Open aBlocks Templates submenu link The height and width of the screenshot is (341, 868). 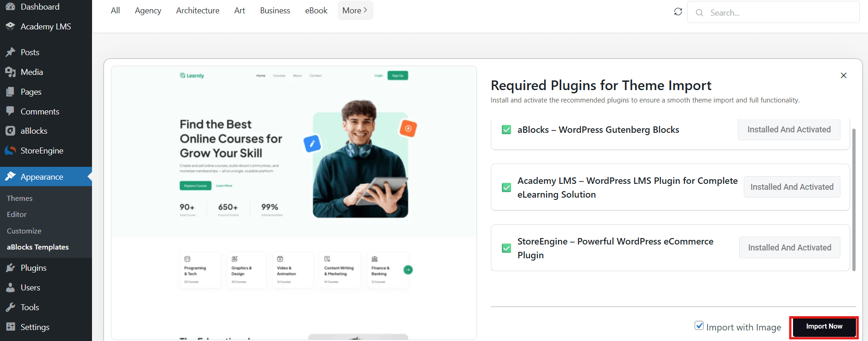38,247
